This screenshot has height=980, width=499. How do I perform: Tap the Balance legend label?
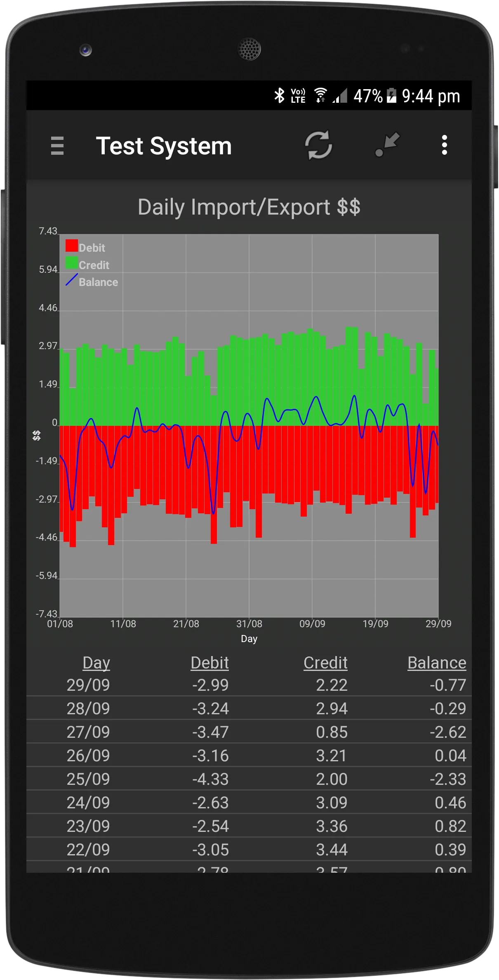[99, 282]
